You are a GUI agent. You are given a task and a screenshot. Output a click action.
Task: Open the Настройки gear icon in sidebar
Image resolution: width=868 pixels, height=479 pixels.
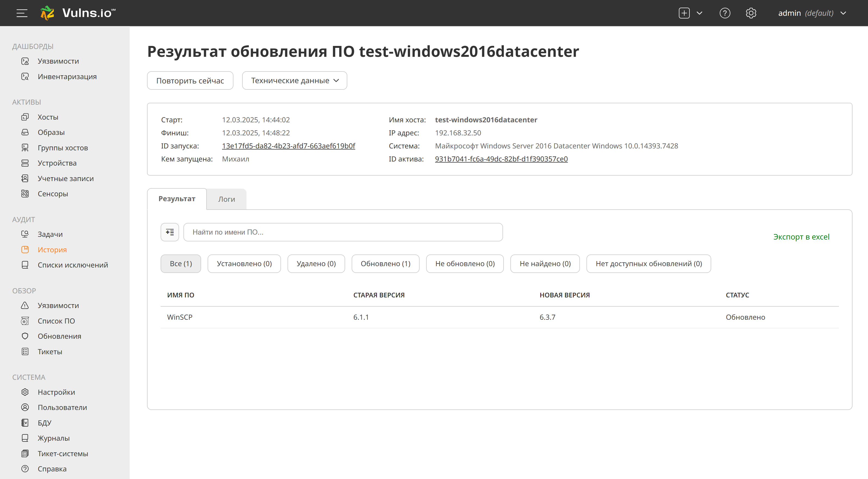click(x=25, y=392)
